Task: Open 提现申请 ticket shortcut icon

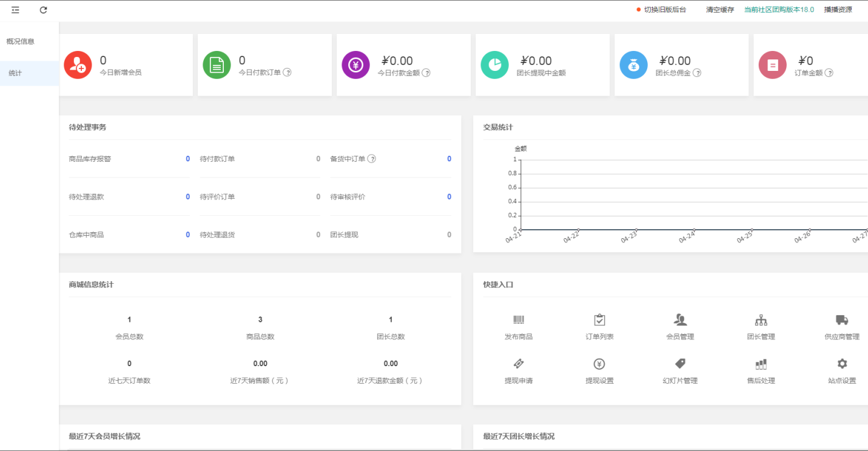Action: click(519, 364)
